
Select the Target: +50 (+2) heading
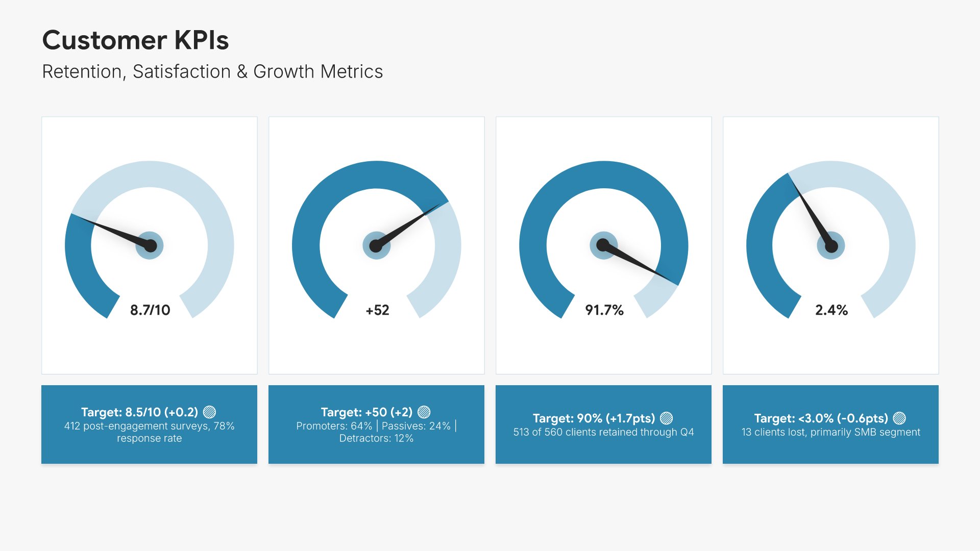pos(366,412)
